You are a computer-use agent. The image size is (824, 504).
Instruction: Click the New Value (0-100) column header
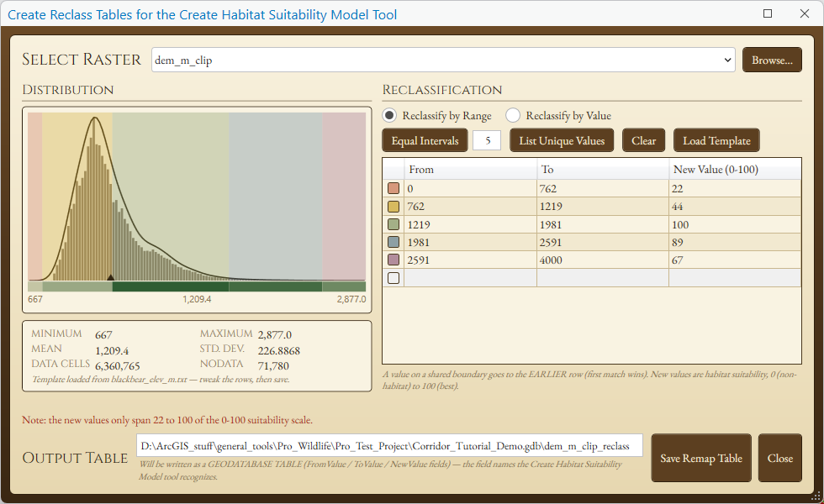click(x=735, y=170)
